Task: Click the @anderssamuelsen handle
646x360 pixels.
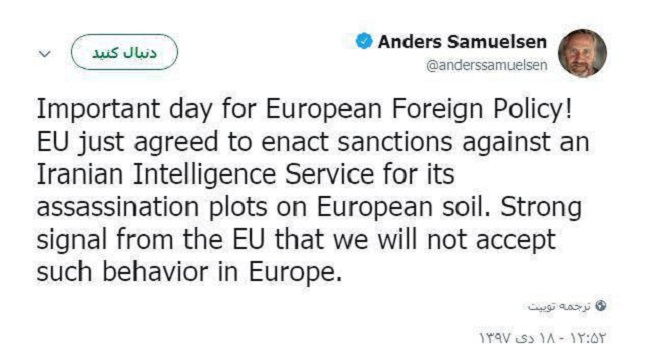Action: point(487,65)
